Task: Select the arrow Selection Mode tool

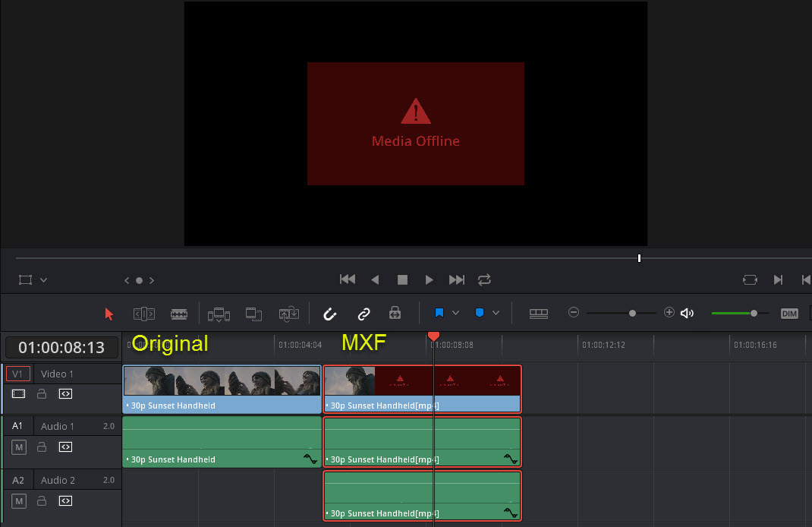Action: click(109, 313)
